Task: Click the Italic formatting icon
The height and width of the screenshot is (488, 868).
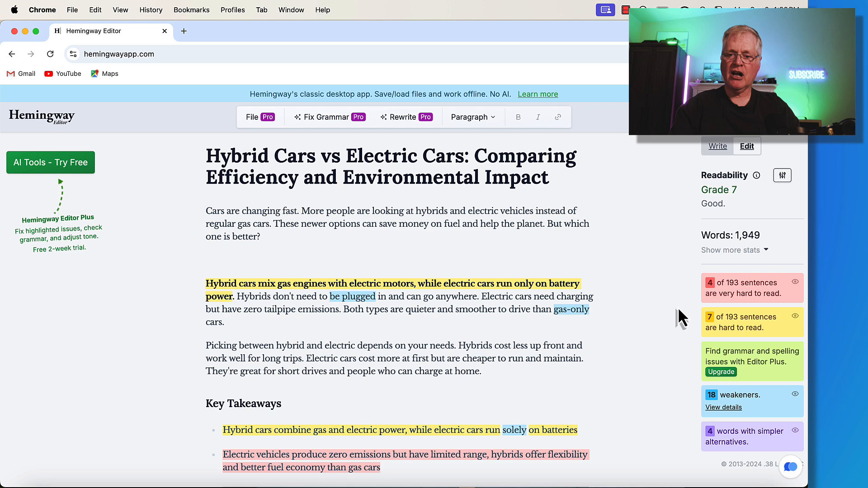Action: click(538, 117)
